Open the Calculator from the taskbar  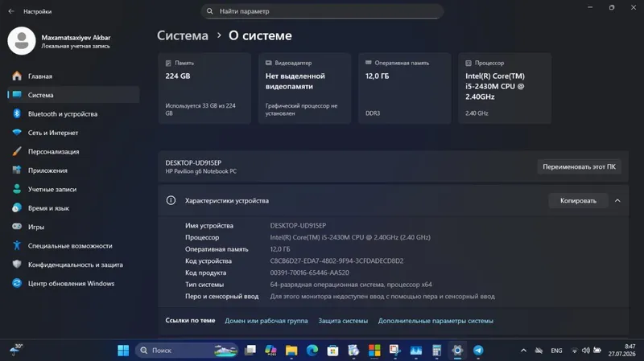coord(436,351)
